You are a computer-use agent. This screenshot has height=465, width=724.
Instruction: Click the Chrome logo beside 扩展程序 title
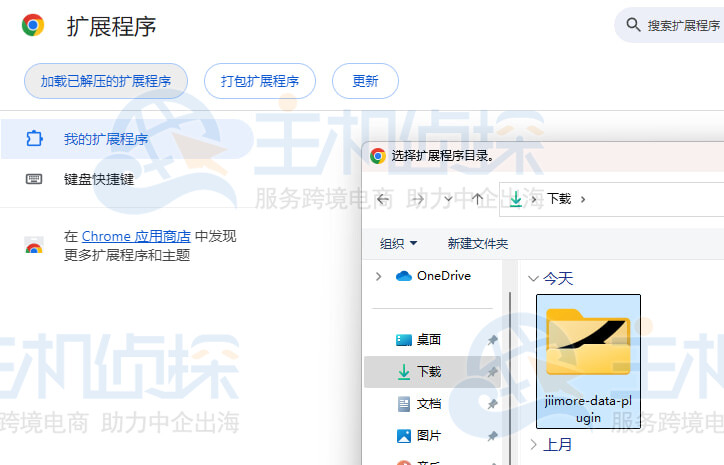[33, 26]
